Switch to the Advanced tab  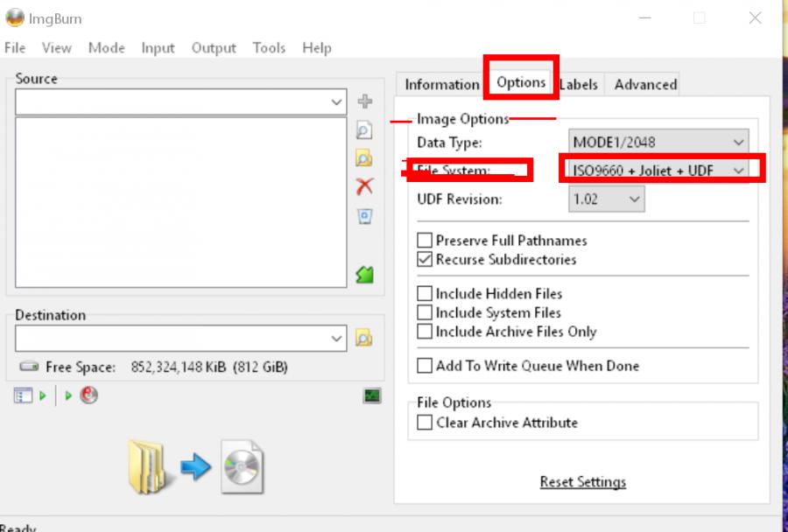pyautogui.click(x=645, y=84)
